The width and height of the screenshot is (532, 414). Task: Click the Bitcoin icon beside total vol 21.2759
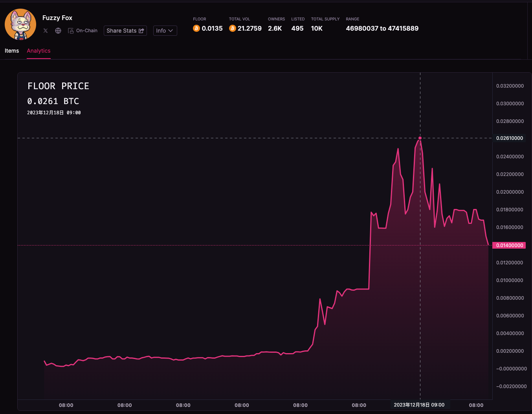pyautogui.click(x=233, y=28)
